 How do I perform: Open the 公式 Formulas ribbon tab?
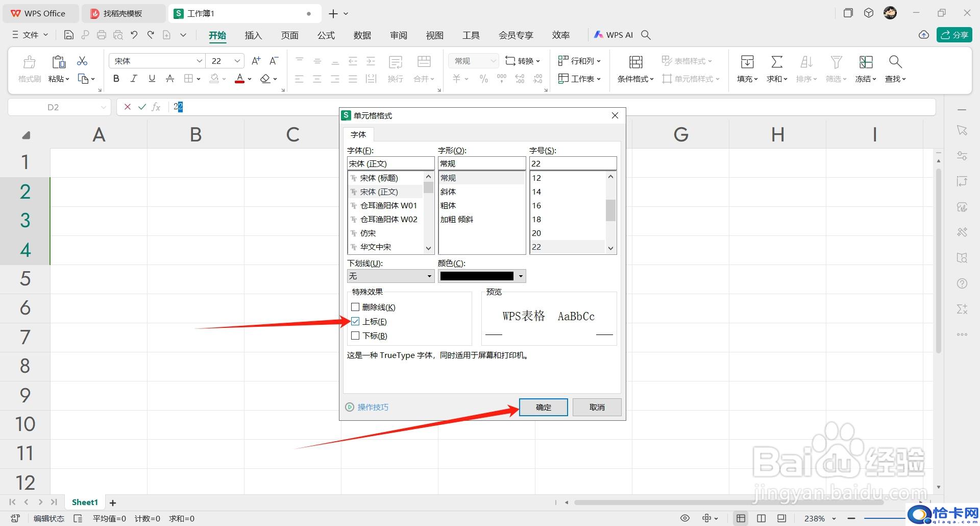point(326,35)
